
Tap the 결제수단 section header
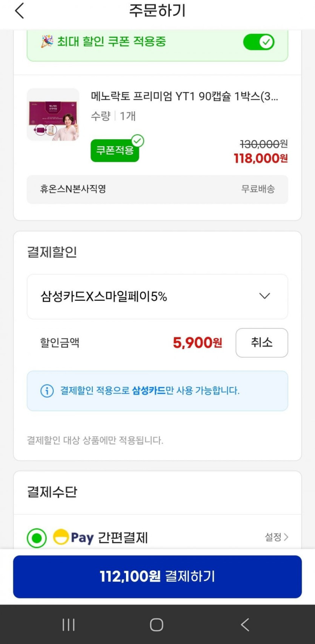pyautogui.click(x=52, y=492)
